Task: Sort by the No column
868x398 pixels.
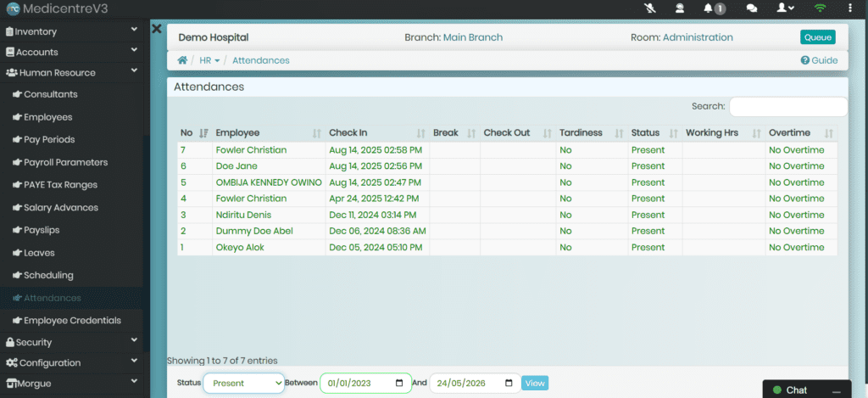Action: 194,133
